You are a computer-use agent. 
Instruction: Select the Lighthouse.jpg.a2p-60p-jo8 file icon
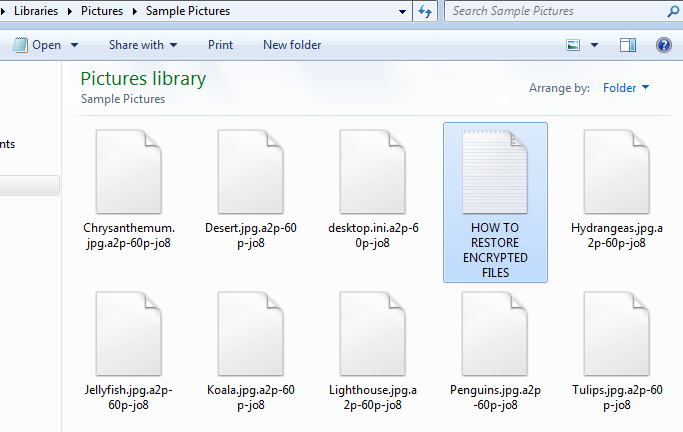[x=373, y=334]
